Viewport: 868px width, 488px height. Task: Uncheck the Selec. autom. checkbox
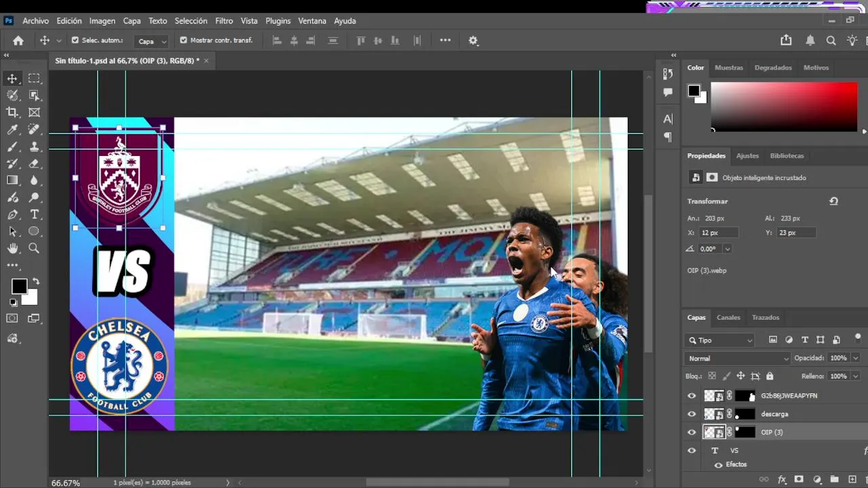[75, 41]
